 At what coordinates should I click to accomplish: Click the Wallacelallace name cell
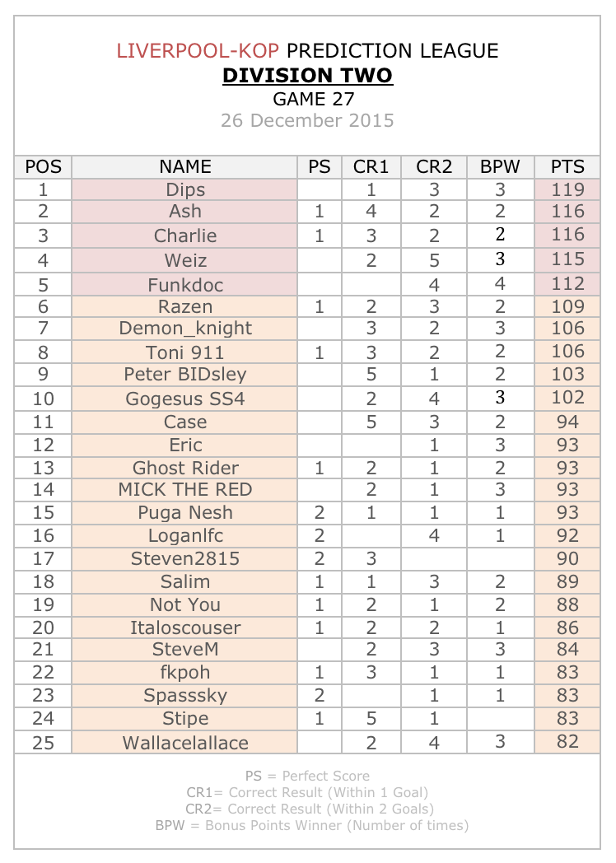click(x=184, y=743)
